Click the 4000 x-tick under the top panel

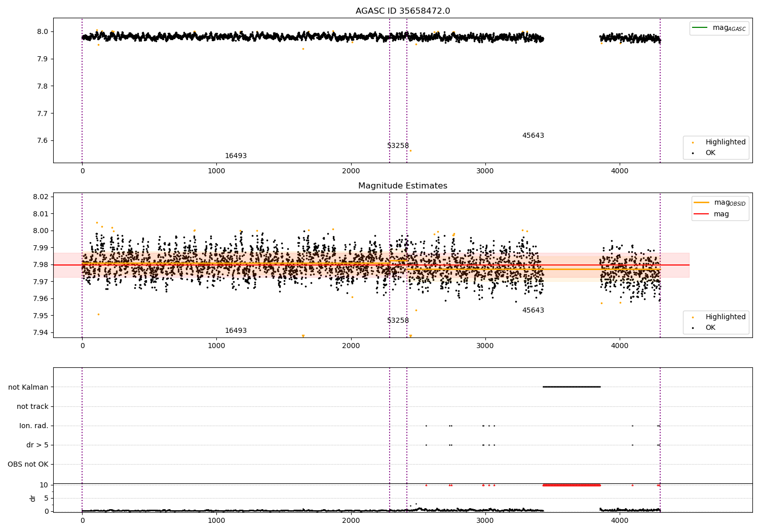620,171
